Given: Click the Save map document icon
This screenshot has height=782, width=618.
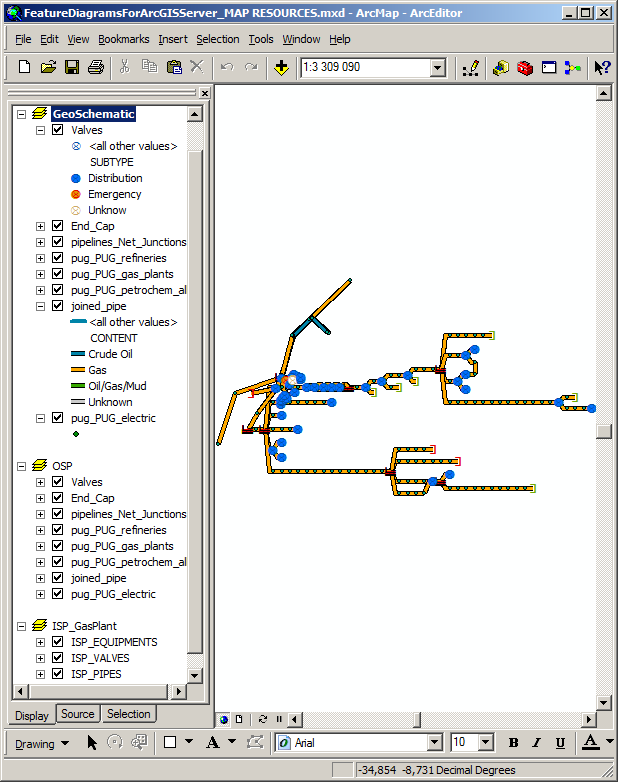Looking at the screenshot, I should click(72, 68).
